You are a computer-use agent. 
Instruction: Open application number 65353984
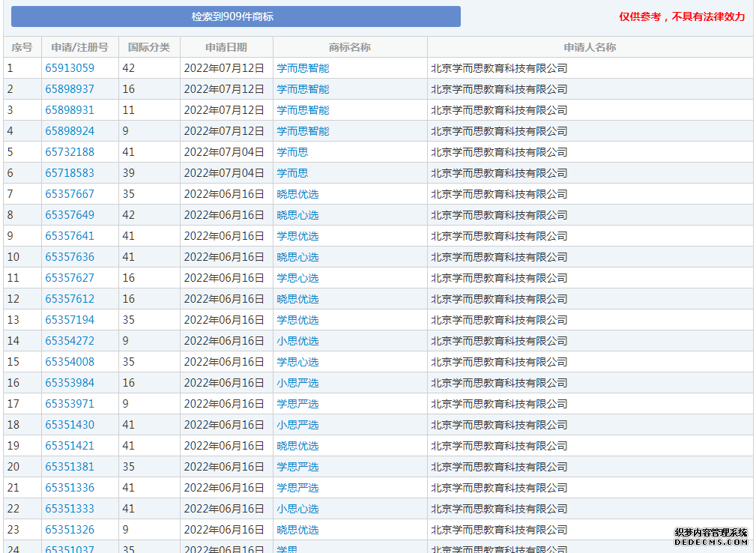70,383
